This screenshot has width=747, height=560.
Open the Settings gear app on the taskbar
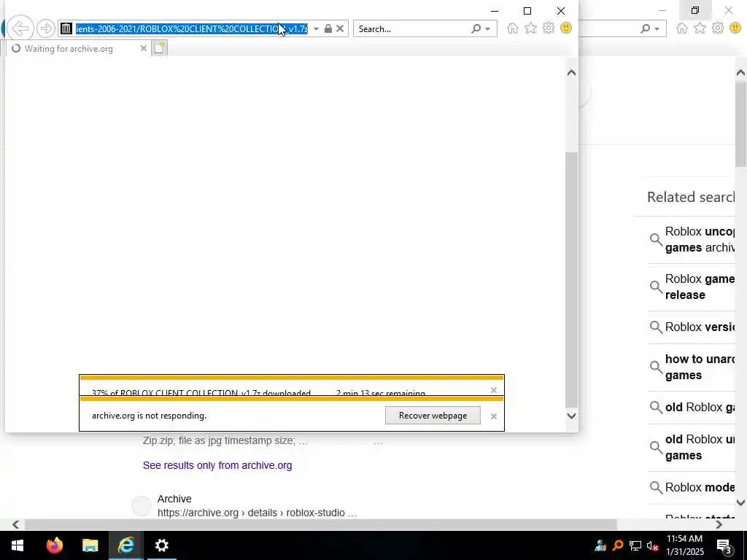[161, 545]
